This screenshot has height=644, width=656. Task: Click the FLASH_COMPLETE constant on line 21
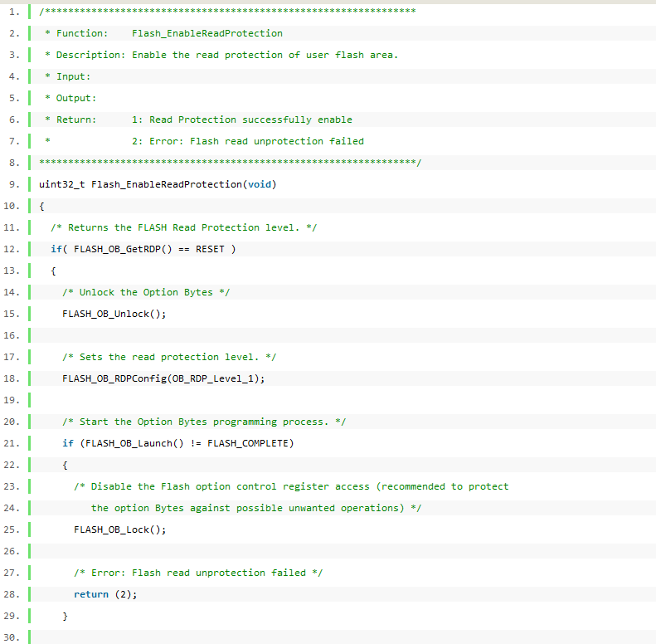pyautogui.click(x=248, y=443)
